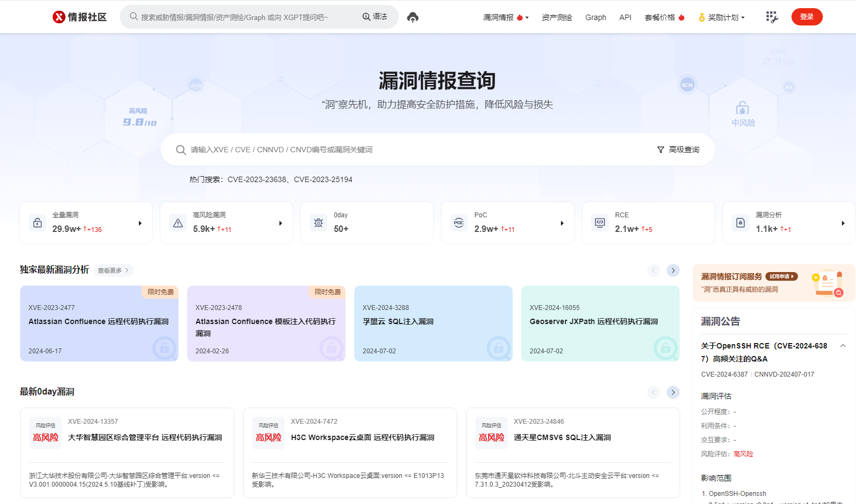This screenshot has width=856, height=504.
Task: Open XVE-2024-16055 Geoserver JXPath card
Action: click(x=601, y=324)
